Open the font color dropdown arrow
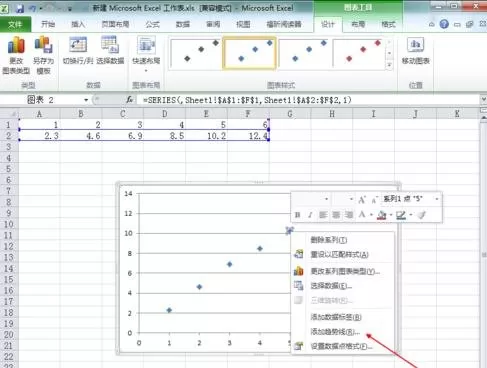Viewport: 487px width, 368px height. (x=371, y=215)
